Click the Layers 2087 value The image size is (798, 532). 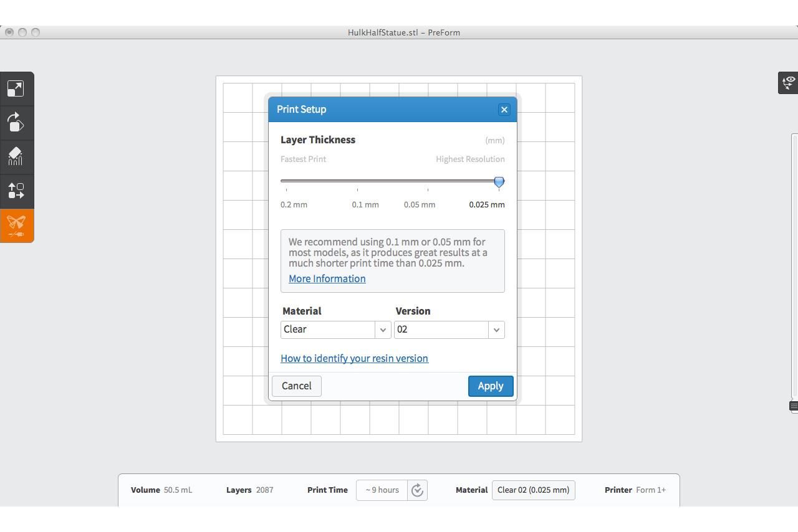(x=264, y=490)
